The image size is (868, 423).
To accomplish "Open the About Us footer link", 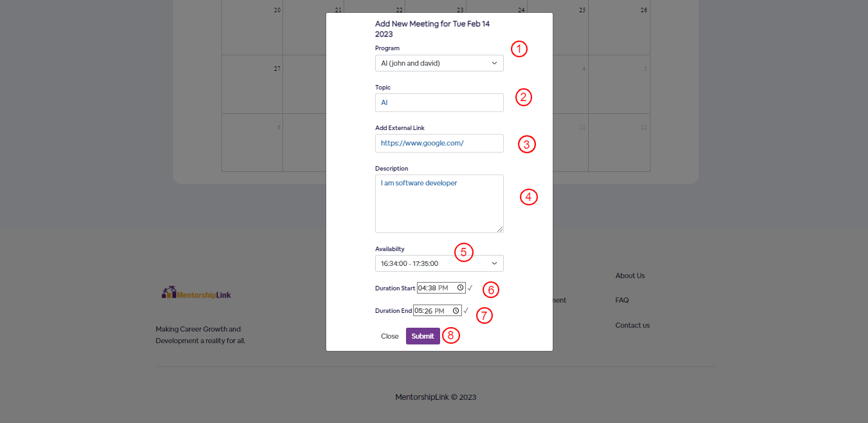I will tap(630, 276).
